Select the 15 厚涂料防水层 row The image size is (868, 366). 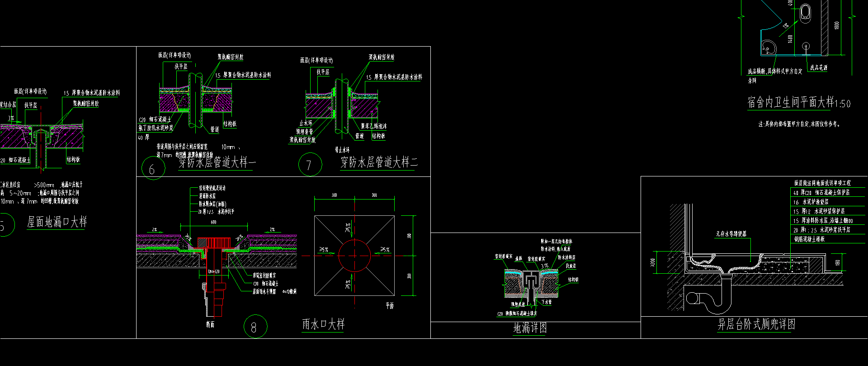823,221
